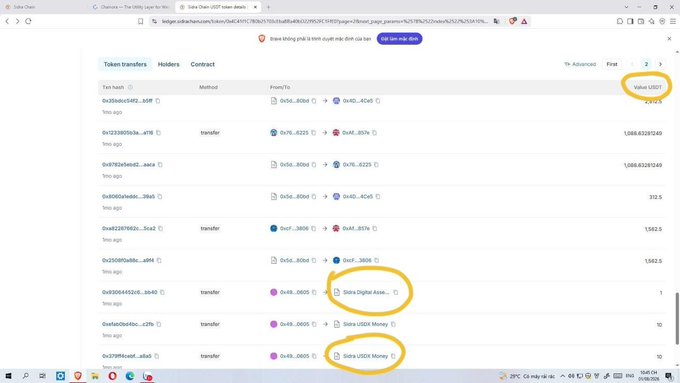Open the tab search chevron in title bar
Viewport: 680px width, 383px height.
pyautogui.click(x=626, y=7)
